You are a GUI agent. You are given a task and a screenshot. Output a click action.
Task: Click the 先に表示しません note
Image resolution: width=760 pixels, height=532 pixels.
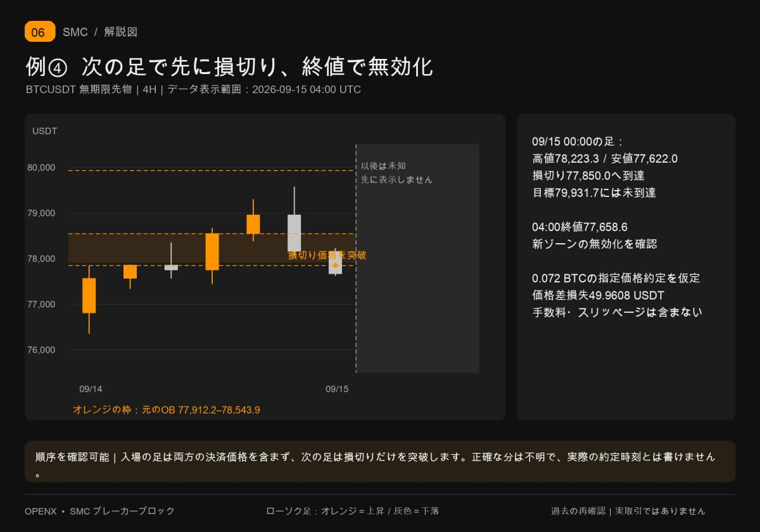pyautogui.click(x=396, y=180)
